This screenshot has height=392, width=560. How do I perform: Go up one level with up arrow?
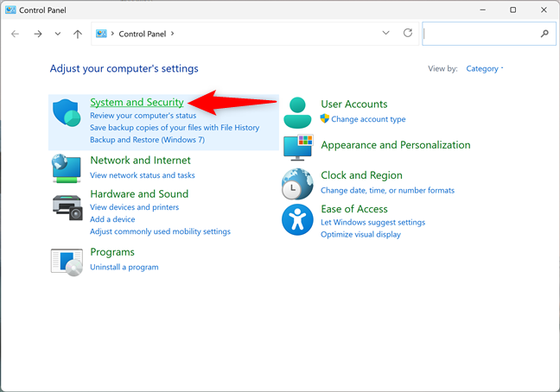click(78, 34)
